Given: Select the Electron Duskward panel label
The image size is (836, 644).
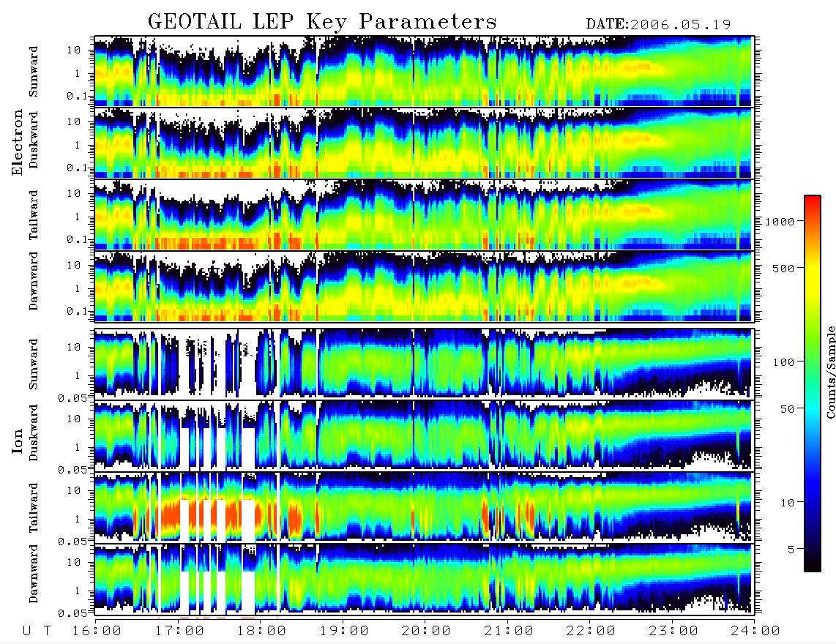Looking at the screenshot, I should (x=34, y=141).
